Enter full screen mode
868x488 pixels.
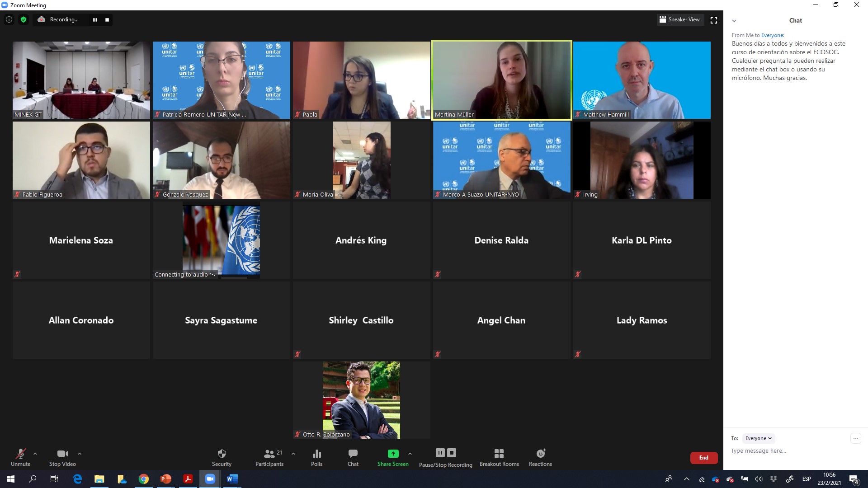(x=714, y=20)
